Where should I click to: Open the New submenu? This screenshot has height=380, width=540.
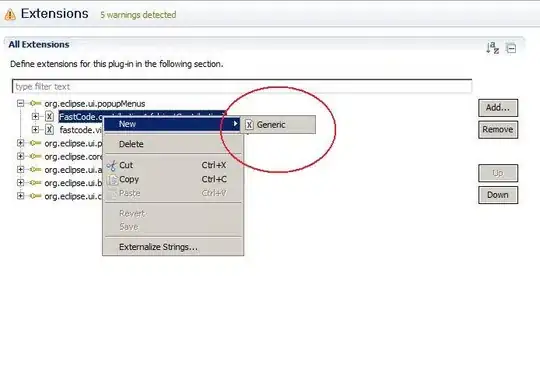click(x=172, y=124)
